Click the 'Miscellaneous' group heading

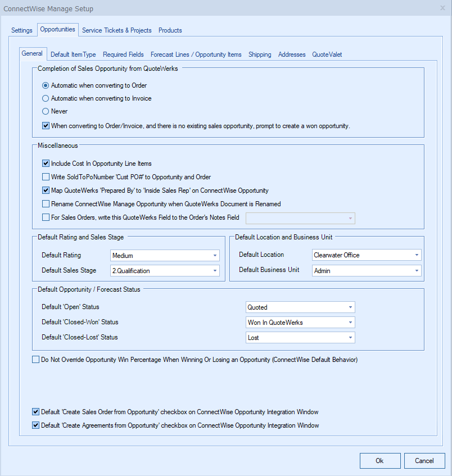(58, 146)
